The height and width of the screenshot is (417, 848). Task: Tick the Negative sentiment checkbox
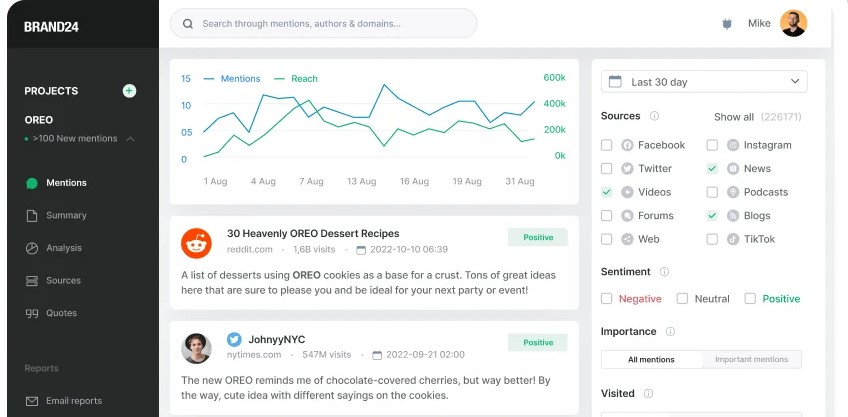pyautogui.click(x=607, y=299)
